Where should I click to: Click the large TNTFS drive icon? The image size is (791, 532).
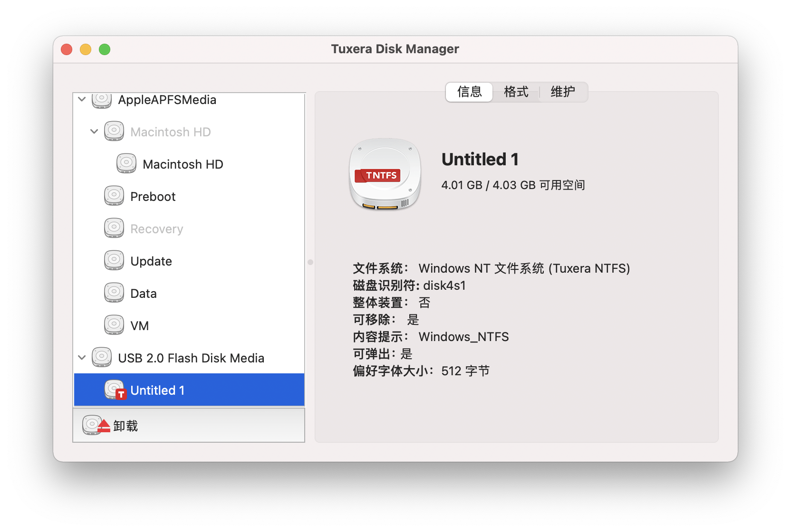tap(385, 174)
